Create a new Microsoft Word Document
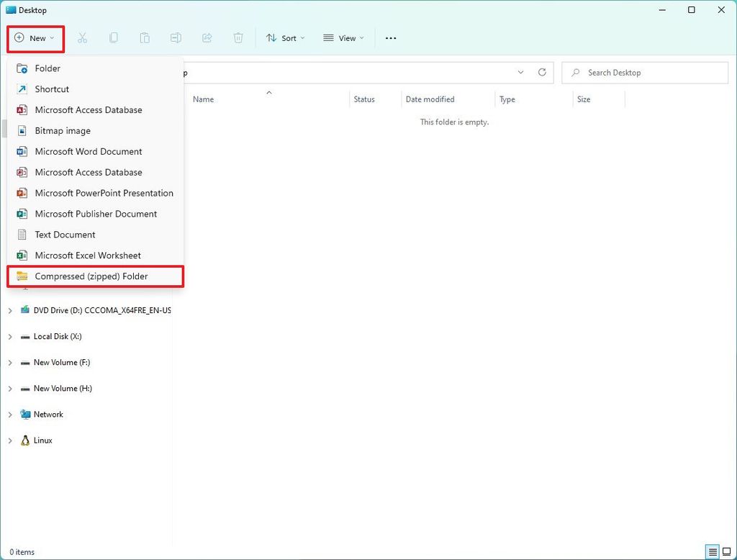The width and height of the screenshot is (737, 560). point(88,151)
